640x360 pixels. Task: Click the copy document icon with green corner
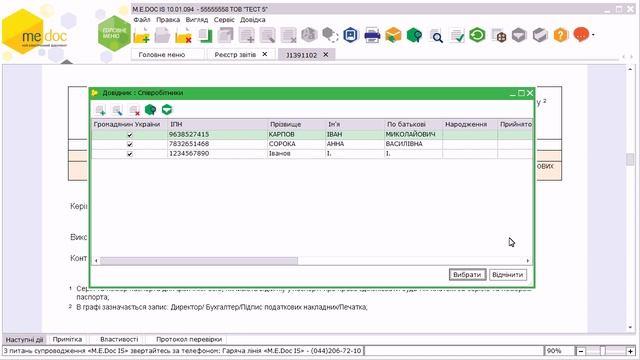pyautogui.click(x=205, y=36)
